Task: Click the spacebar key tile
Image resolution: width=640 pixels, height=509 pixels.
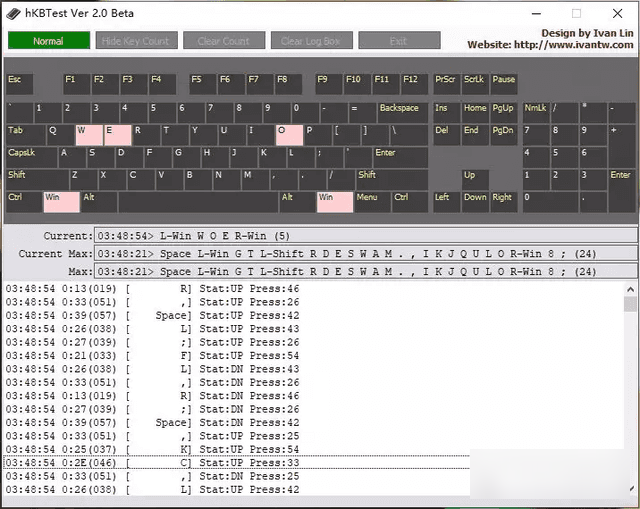Action: coord(198,202)
